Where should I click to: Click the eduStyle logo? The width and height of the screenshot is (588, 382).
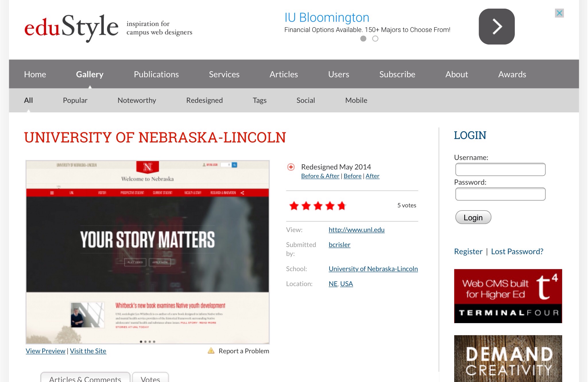click(x=71, y=27)
